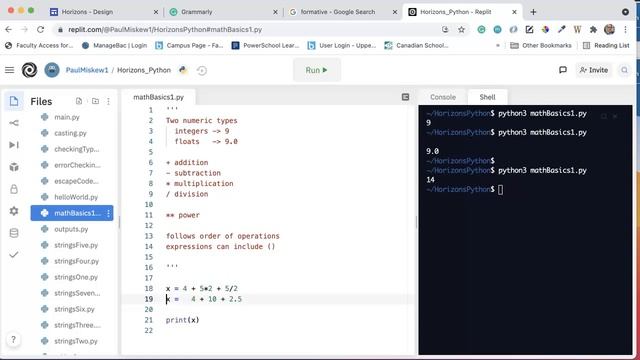Screen dimensions: 640x360
Task: Click the help question mark icon
Action: click(13, 340)
